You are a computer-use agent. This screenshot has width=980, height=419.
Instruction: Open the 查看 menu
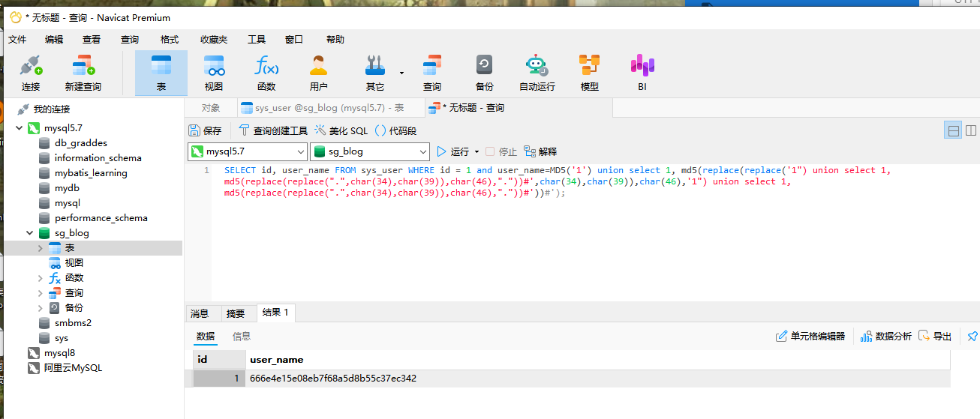92,40
